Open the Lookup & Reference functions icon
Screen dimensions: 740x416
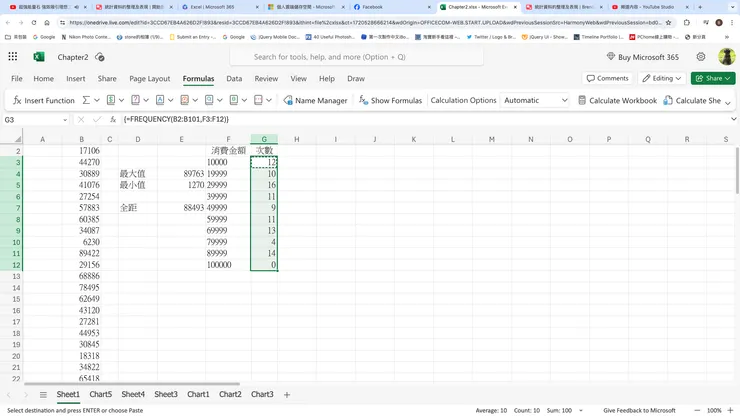point(209,100)
